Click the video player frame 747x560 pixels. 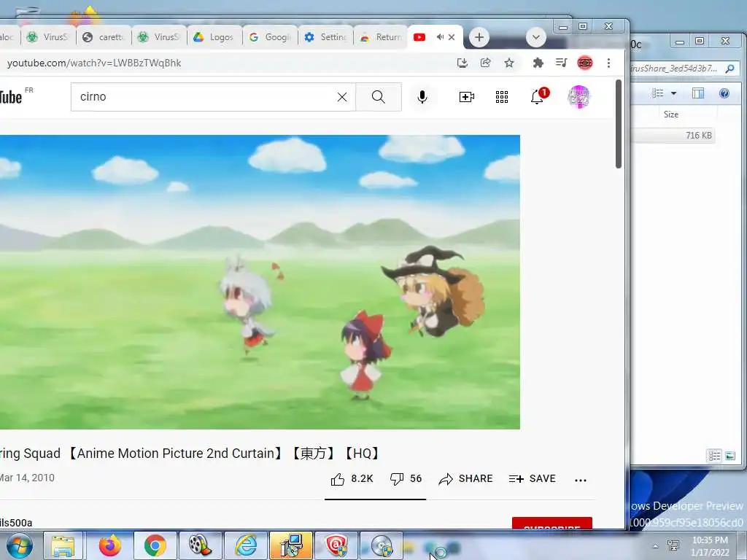(260, 282)
